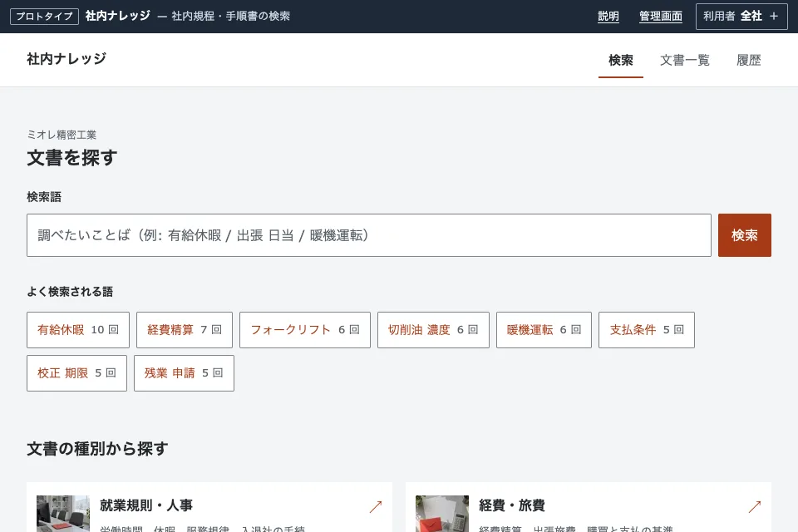Select the 残業 申請 5回 keyword chip
The width and height of the screenshot is (798, 532).
point(184,373)
